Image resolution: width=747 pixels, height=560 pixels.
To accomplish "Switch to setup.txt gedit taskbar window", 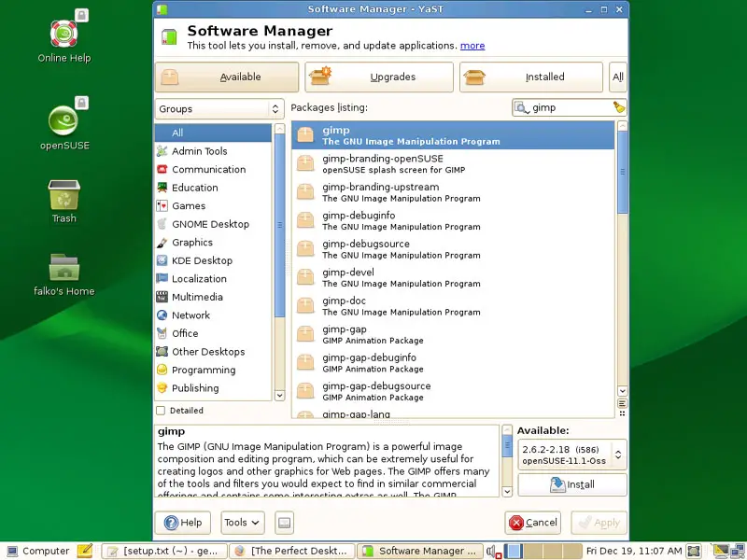I will pyautogui.click(x=164, y=551).
